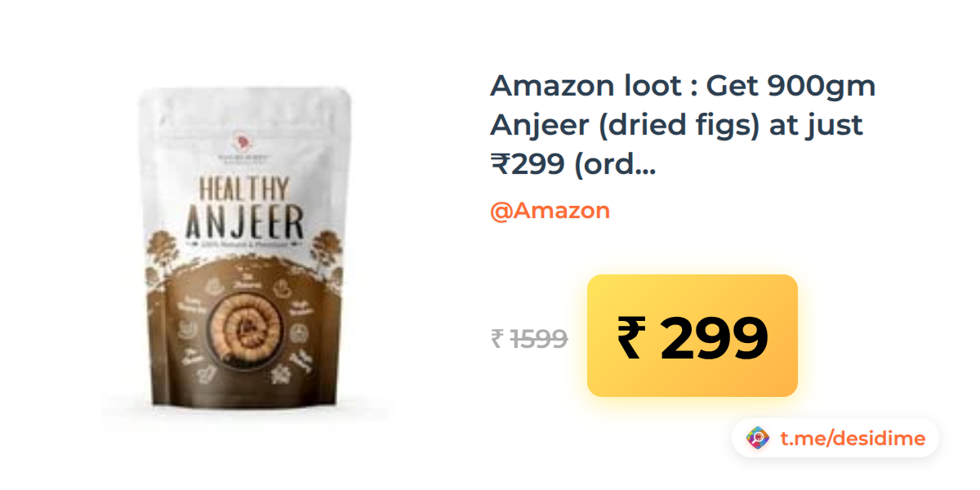Image resolution: width=980 pixels, height=490 pixels.
Task: Open the t.me/desidime link
Action: coord(853,439)
